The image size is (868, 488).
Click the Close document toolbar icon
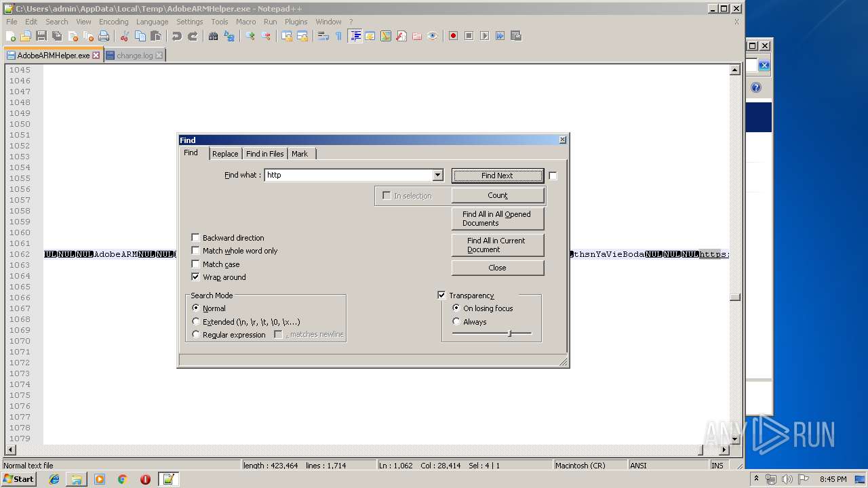click(x=73, y=36)
